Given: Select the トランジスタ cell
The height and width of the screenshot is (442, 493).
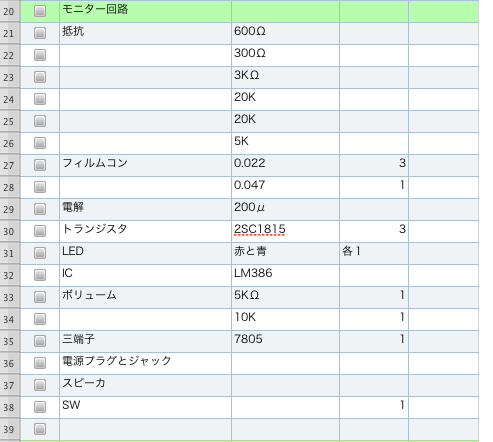Looking at the screenshot, I should click(145, 231).
